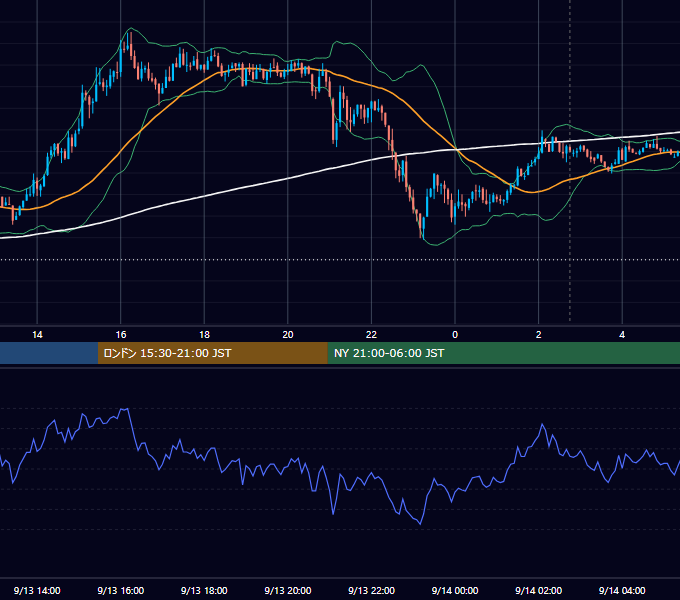Image resolution: width=680 pixels, height=600 pixels.
Task: Click the 14 hour axis label
Action: 37,335
